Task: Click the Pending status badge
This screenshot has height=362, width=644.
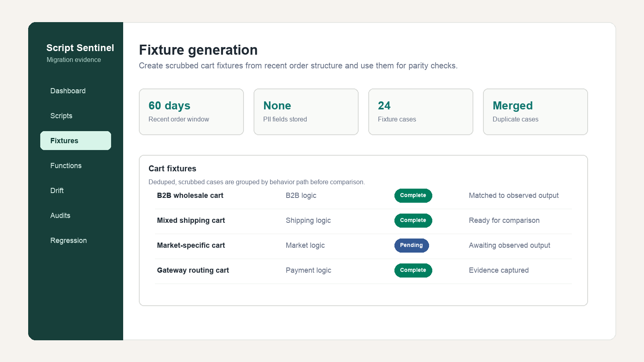Action: [x=411, y=245]
